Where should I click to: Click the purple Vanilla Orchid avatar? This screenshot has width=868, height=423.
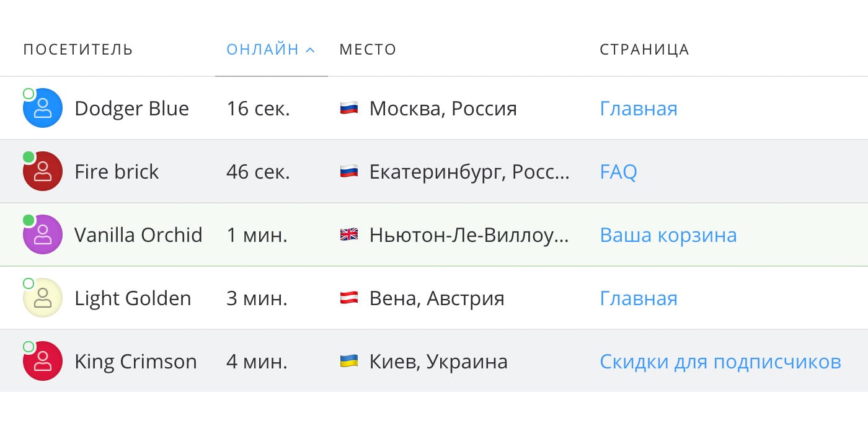coord(42,234)
